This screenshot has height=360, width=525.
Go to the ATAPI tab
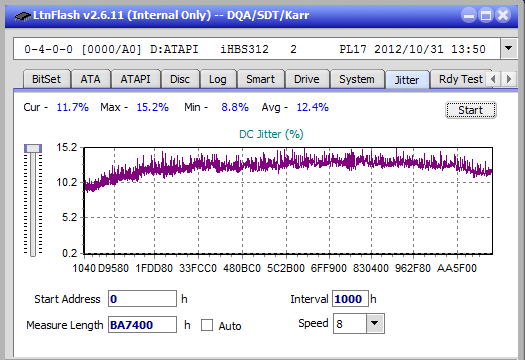(136, 79)
